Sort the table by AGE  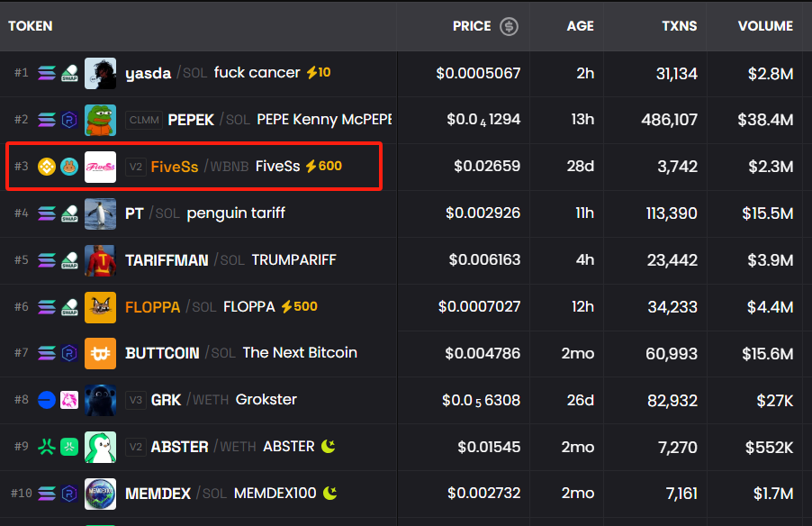[580, 26]
